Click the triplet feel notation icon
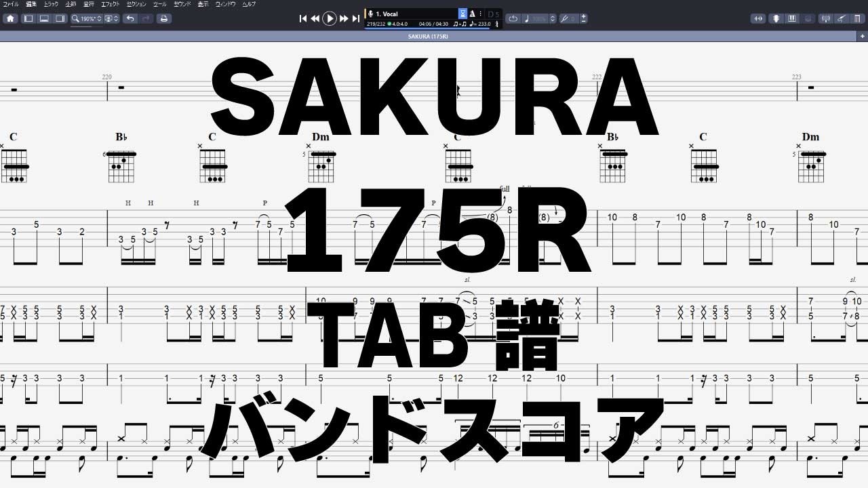 point(460,24)
